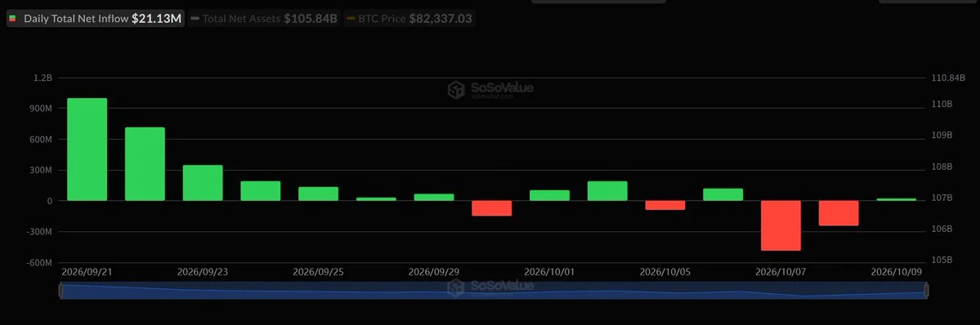Click the 110.84B right axis label

949,78
